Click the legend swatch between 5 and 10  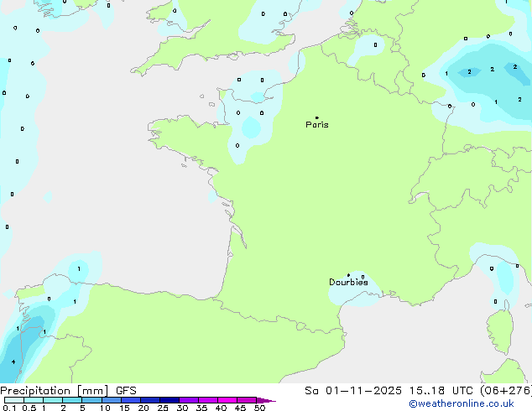tap(91, 400)
